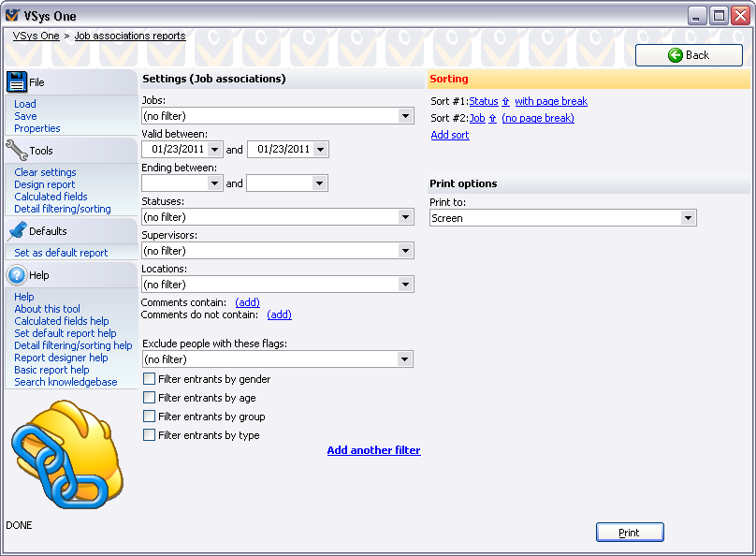Click the Sorting panel header
This screenshot has height=556, width=756.
(589, 79)
